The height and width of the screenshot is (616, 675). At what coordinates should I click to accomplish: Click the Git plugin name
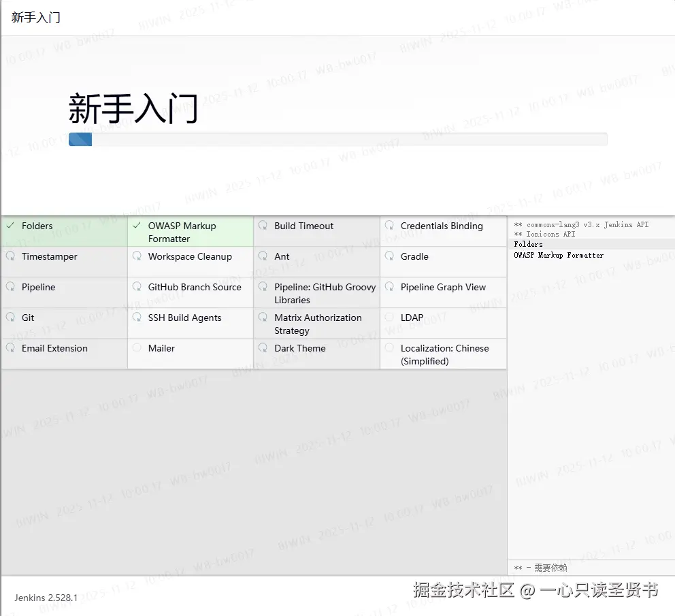tap(28, 318)
